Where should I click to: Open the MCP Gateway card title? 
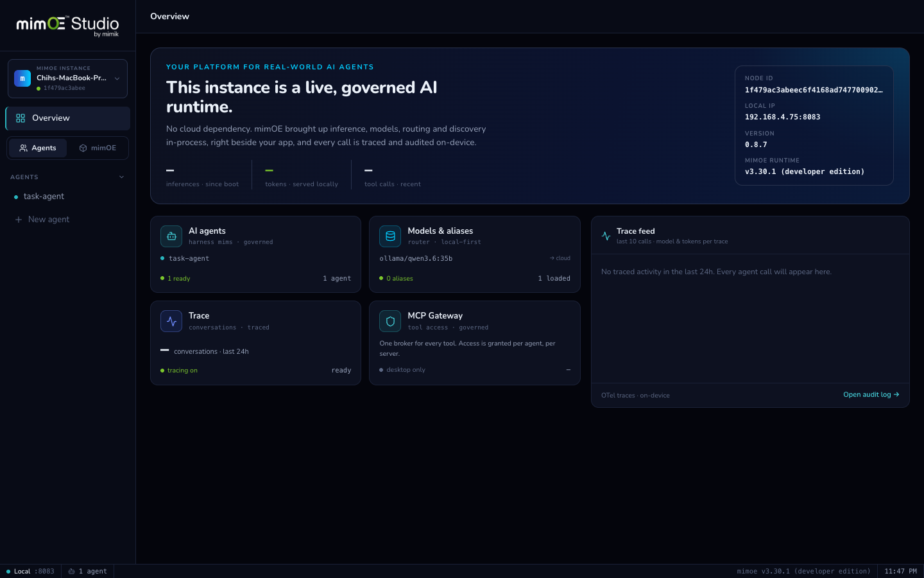pos(435,316)
